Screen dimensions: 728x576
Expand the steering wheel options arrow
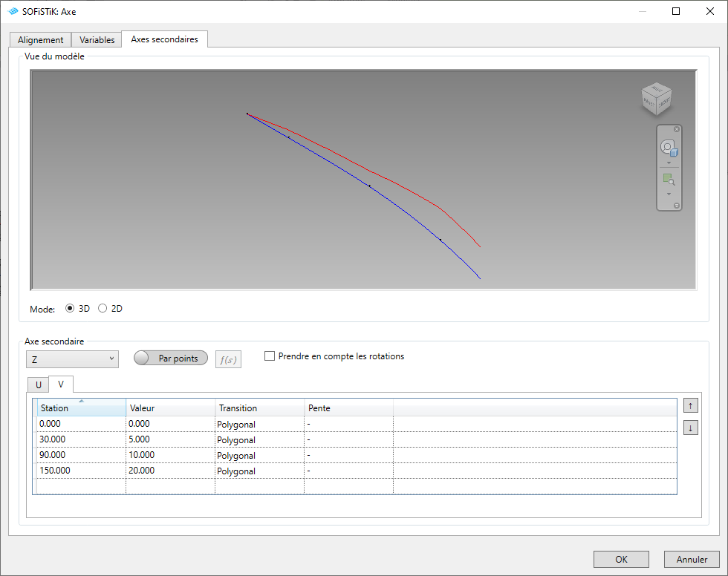[669, 163]
